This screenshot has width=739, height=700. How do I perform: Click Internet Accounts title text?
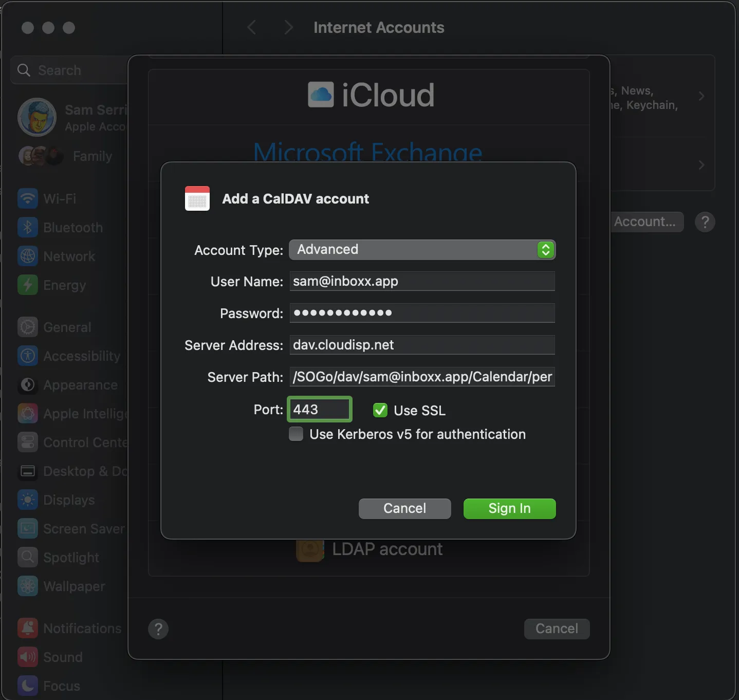click(379, 27)
